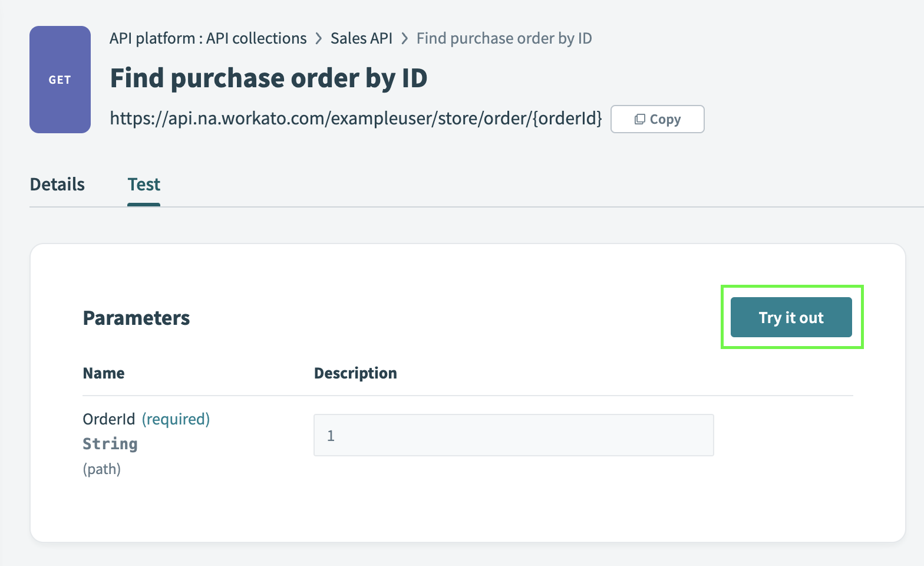Click the String type label under OrderId
Screen dimensions: 924x566
click(110, 443)
